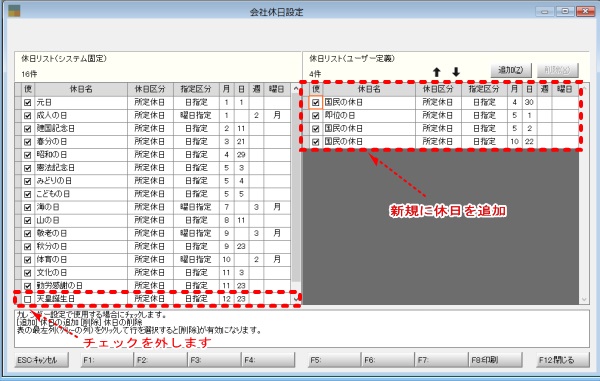Toggle the 即位の日 checkbox
This screenshot has height=381, width=600.
[316, 116]
